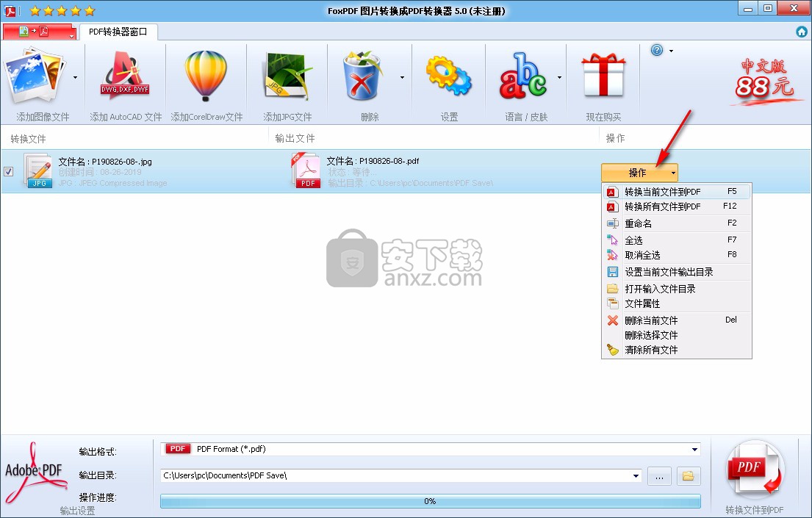Click Language / Skin abc icon
The image size is (812, 518).
tap(522, 76)
